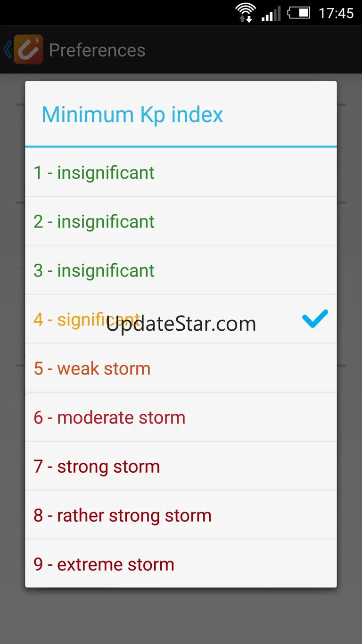Tap the magnet app icon
Viewport: 362px width, 644px height.
pos(28,50)
